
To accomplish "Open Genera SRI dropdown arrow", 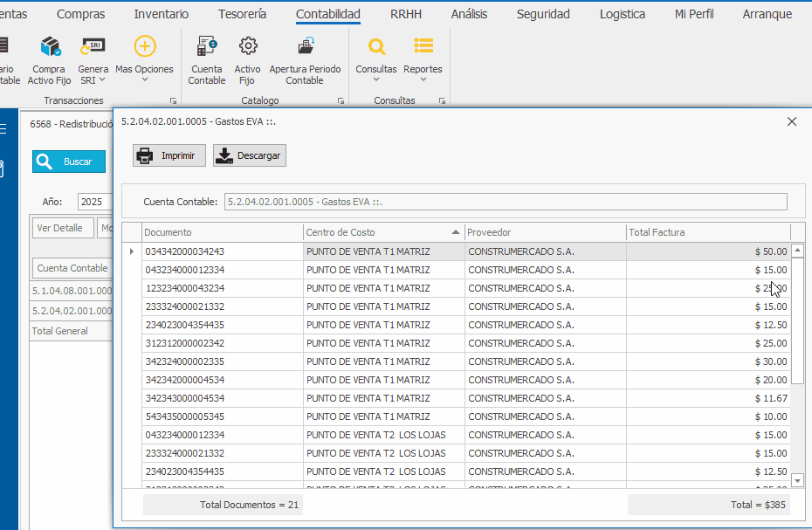I will [102, 79].
